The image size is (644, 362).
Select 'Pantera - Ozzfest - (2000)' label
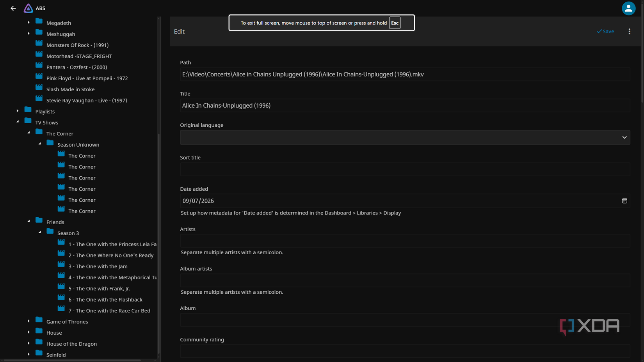(76, 67)
